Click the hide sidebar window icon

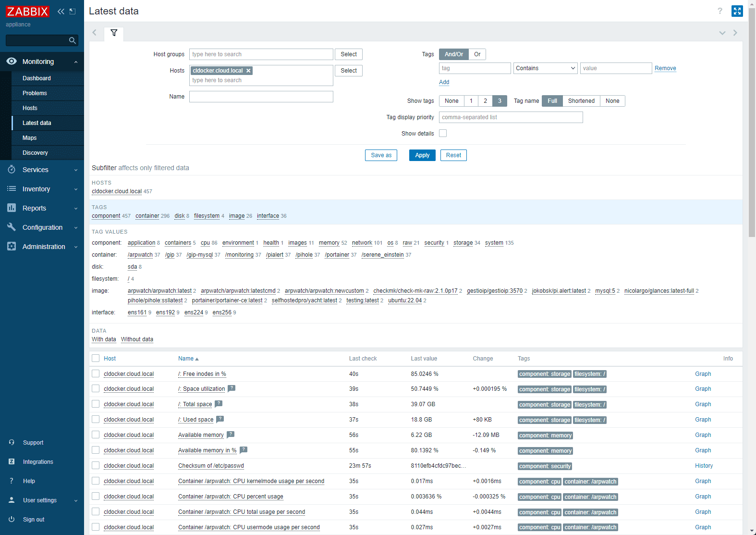73,12
